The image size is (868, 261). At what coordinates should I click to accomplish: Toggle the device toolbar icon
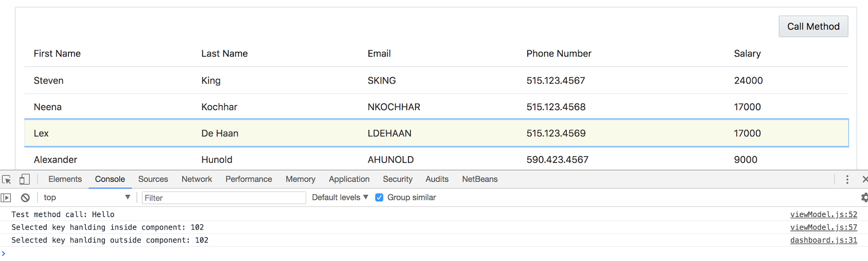coord(24,180)
